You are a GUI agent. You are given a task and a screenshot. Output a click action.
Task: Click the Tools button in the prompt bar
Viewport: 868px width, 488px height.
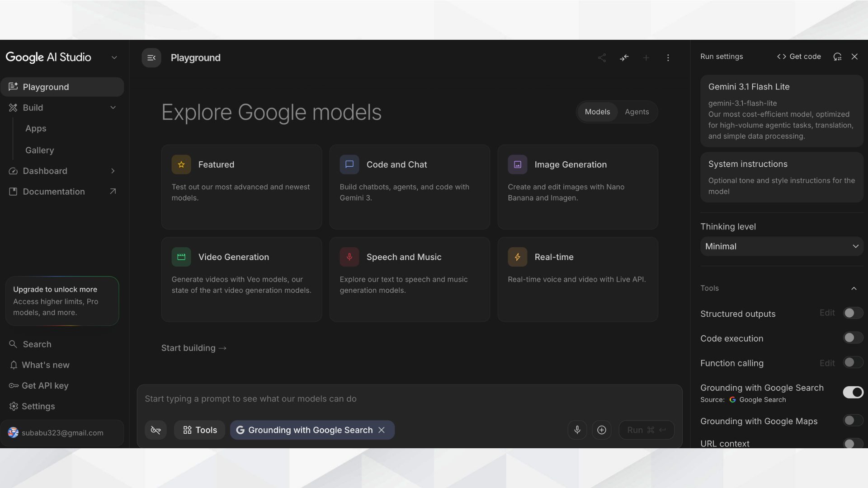click(199, 430)
